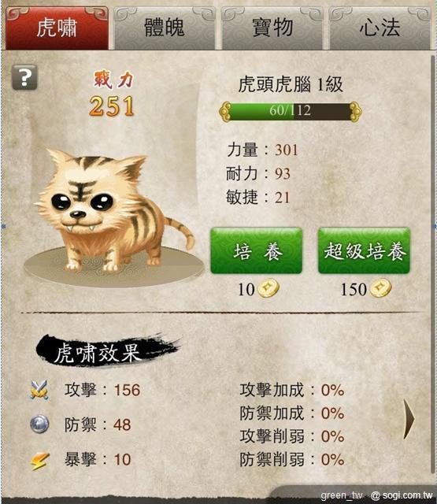The height and width of the screenshot is (504, 437).
Task: Click the gold coin beside 150
Action: [380, 288]
